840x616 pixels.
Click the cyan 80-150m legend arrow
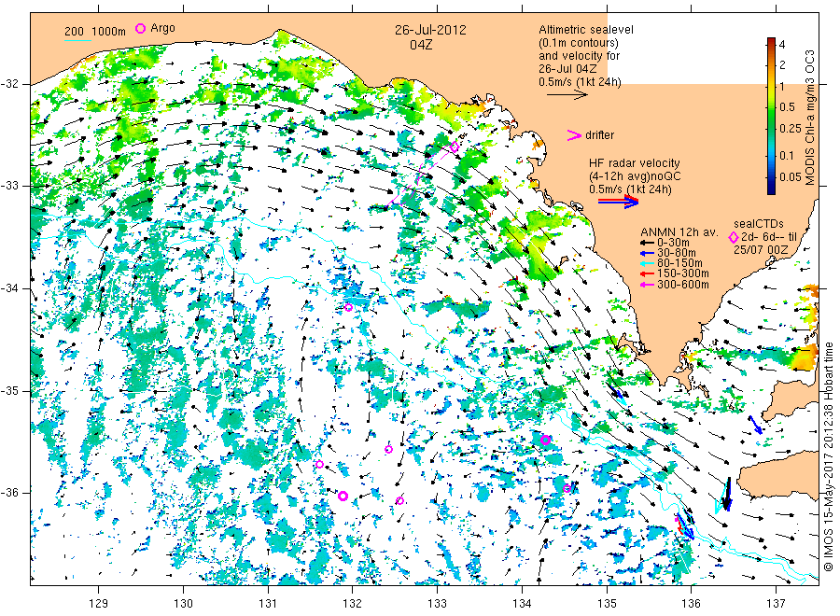click(647, 263)
